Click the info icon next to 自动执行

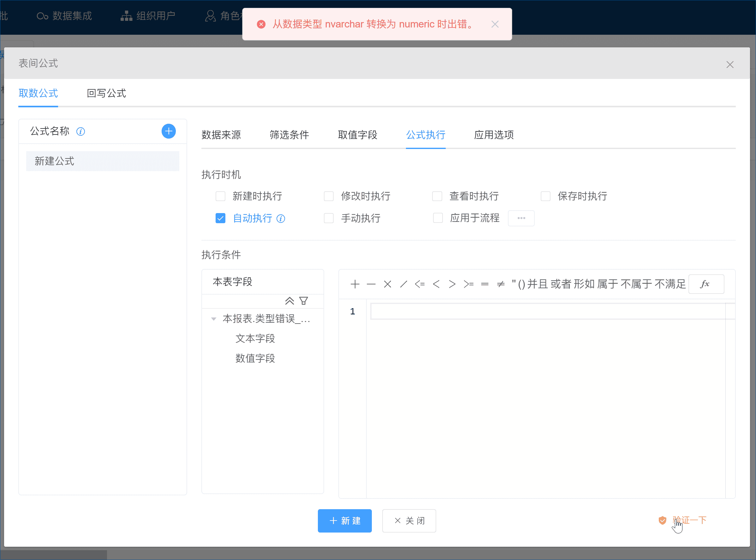pos(281,219)
